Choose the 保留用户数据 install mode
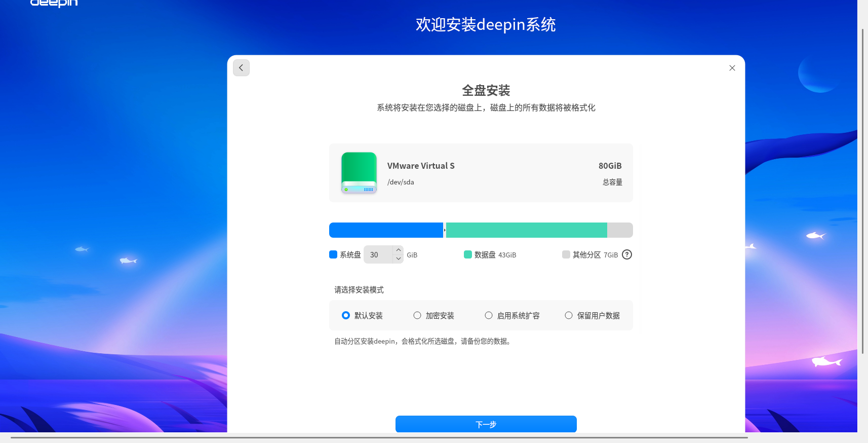 [x=569, y=315]
